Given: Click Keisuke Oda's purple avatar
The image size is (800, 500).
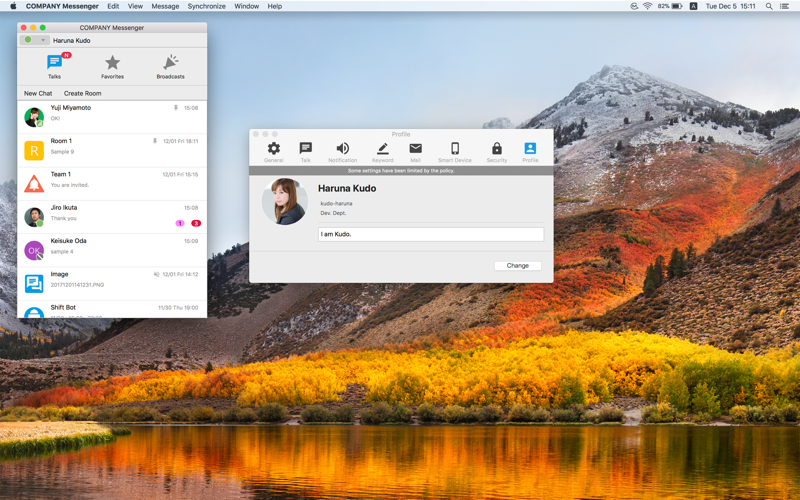Looking at the screenshot, I should click(x=34, y=251).
